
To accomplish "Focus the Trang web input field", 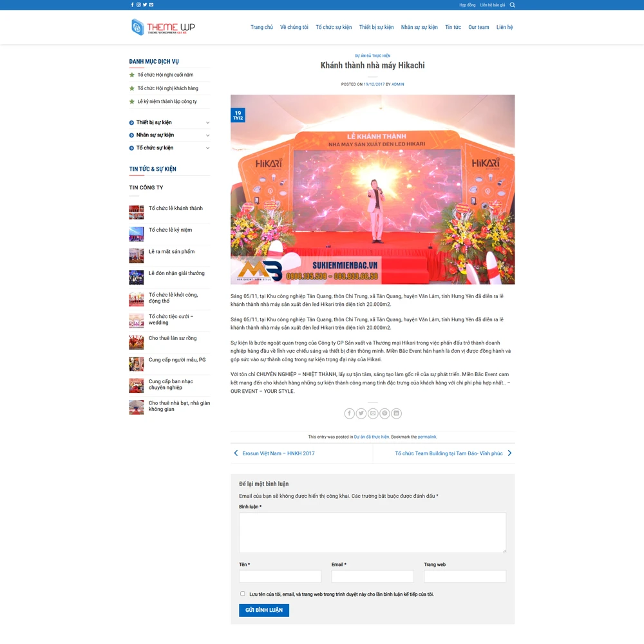I will click(465, 576).
